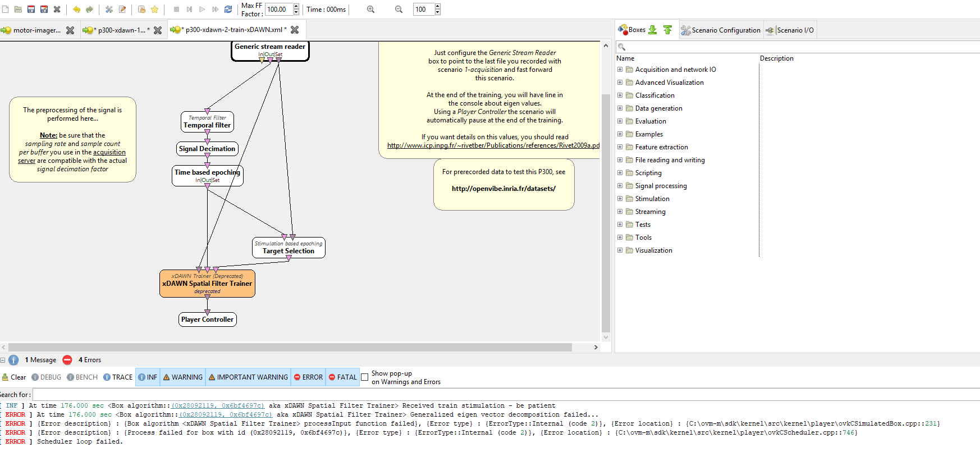Expand the Feature extraction category
The height and width of the screenshot is (470, 980).
pos(620,147)
